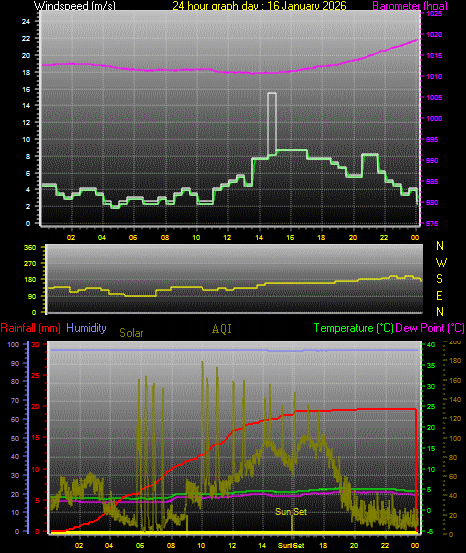
Task: Click the Humidity legend label
Action: click(x=86, y=328)
